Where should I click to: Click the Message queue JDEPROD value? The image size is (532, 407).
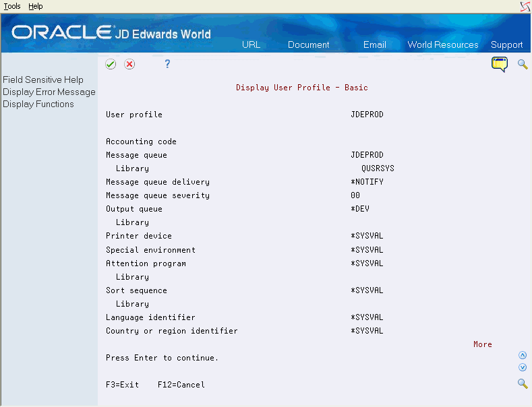(x=367, y=155)
